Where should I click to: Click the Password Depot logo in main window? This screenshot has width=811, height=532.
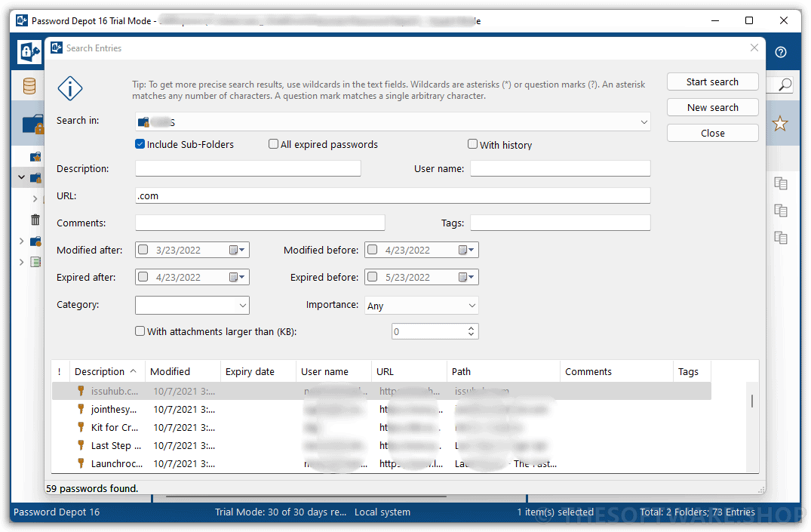[x=29, y=52]
